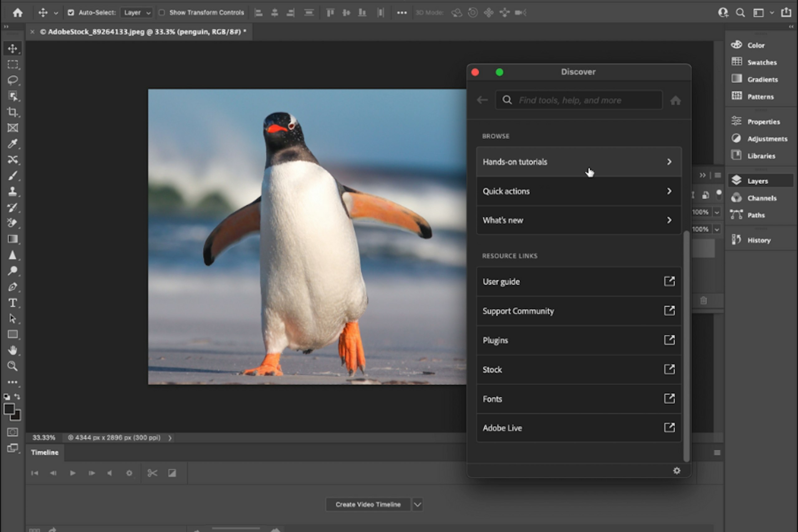Select the Lasso tool
Screen dimensions: 798x532
point(12,80)
